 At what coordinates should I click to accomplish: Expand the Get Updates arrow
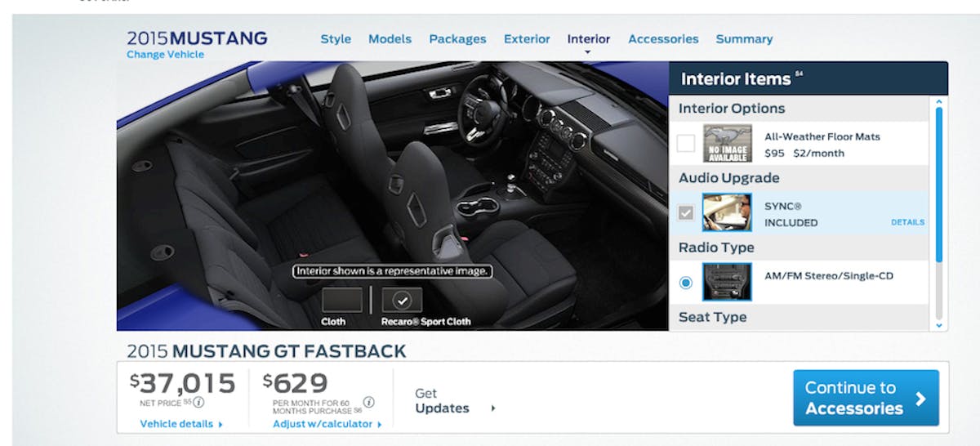click(x=493, y=408)
